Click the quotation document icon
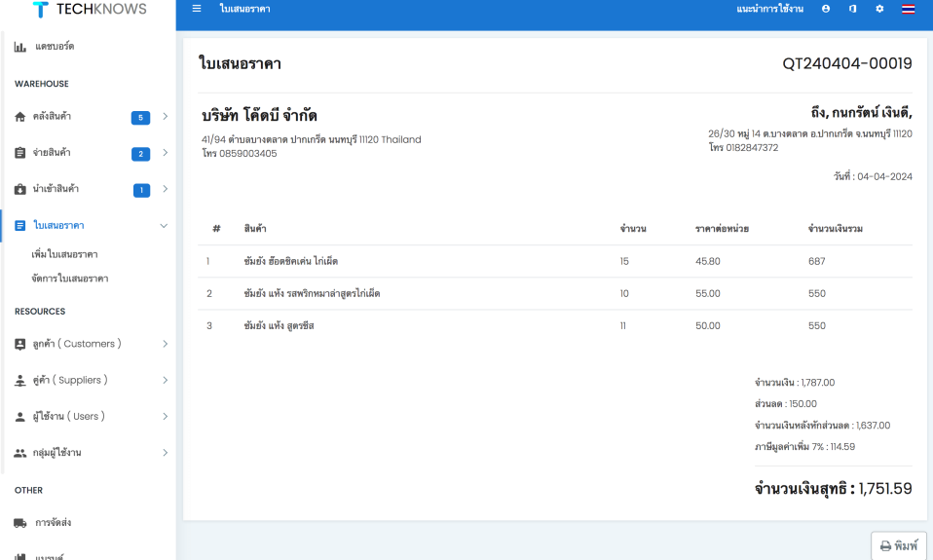Image resolution: width=933 pixels, height=560 pixels. [20, 226]
